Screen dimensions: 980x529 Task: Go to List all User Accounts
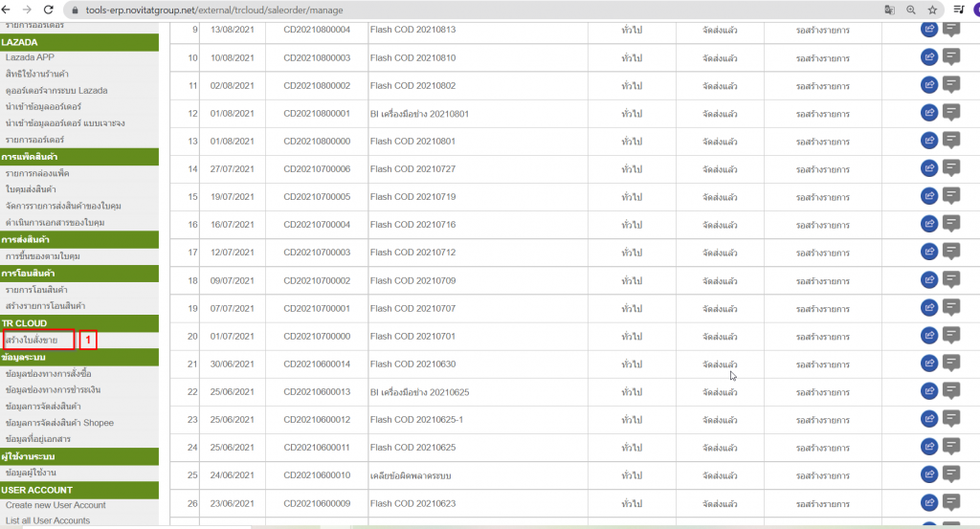[x=48, y=520]
